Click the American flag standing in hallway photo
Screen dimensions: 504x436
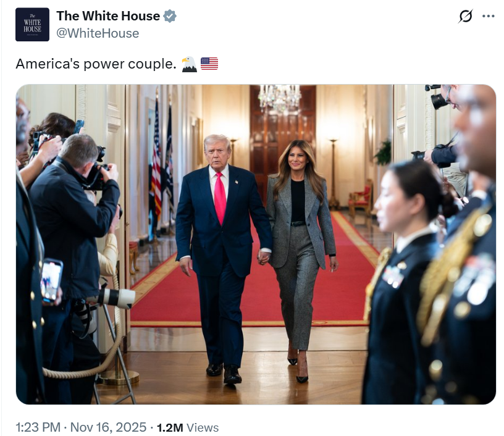click(156, 161)
